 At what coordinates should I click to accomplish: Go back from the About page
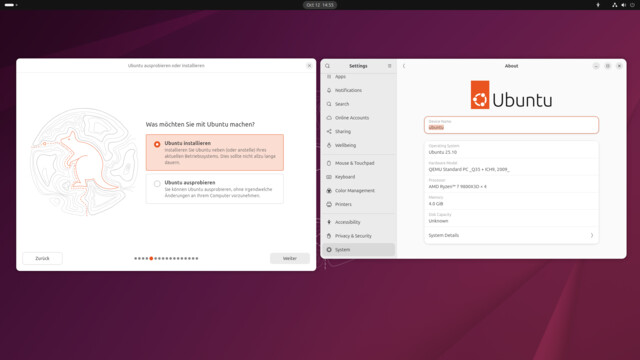pyautogui.click(x=404, y=66)
